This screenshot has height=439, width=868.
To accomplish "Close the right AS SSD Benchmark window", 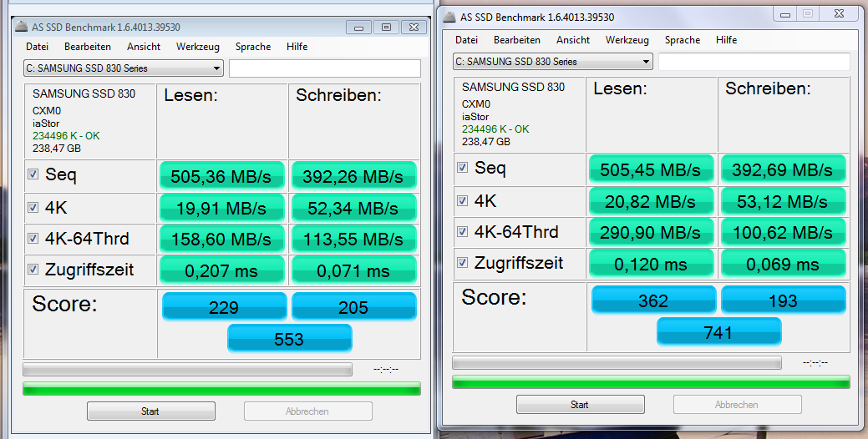I will [840, 13].
